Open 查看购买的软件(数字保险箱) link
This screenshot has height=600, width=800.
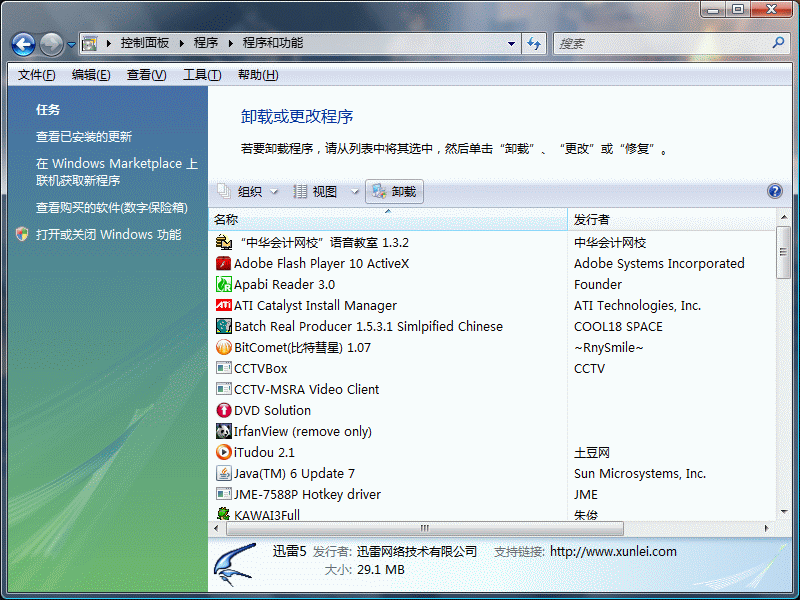[112, 208]
